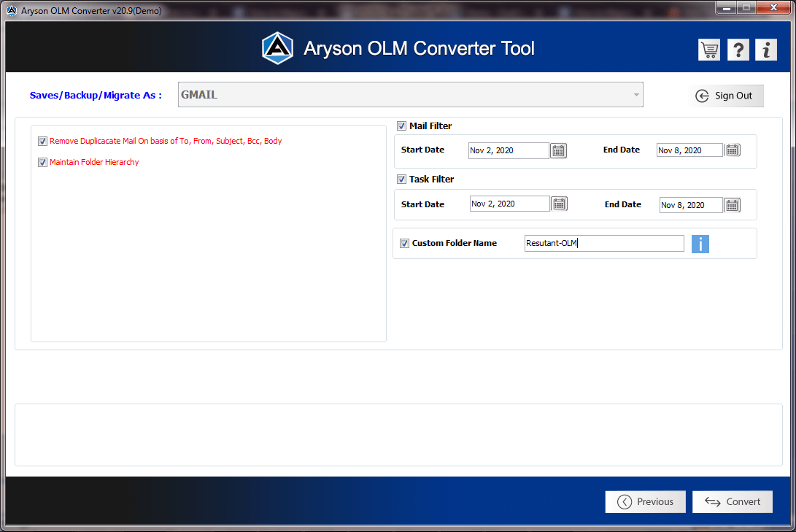The height and width of the screenshot is (532, 796).
Task: Toggle the Task Filter checkbox
Action: click(401, 180)
